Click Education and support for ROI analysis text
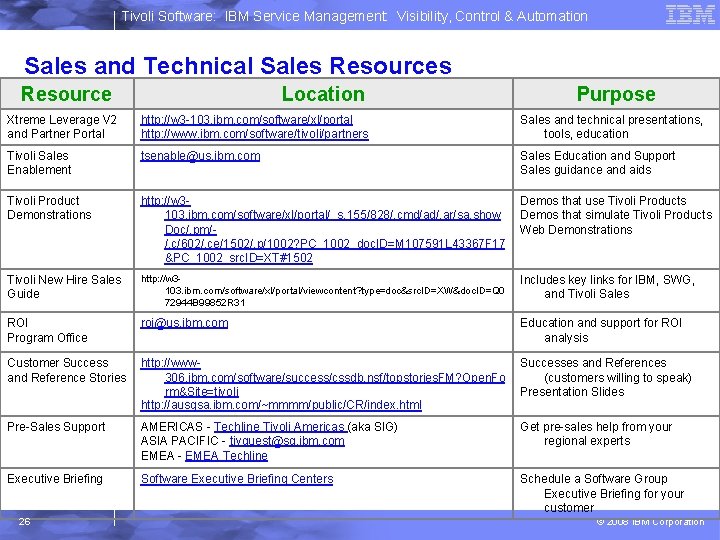The image size is (720, 540). [x=601, y=330]
